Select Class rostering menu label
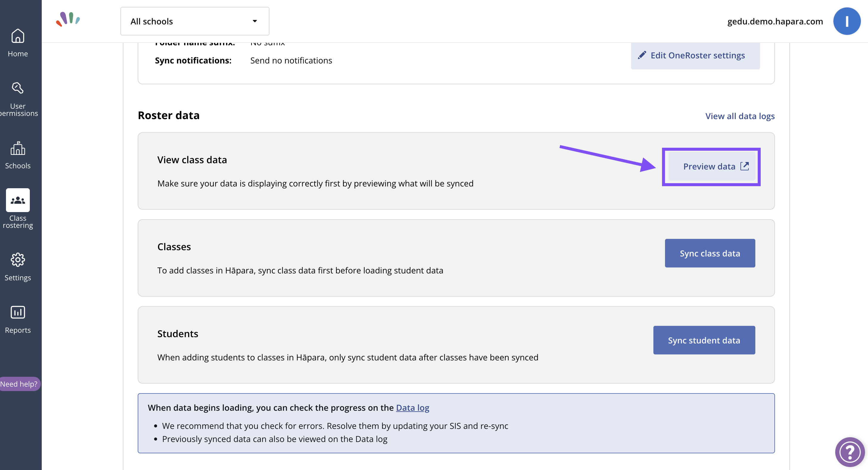 click(18, 222)
